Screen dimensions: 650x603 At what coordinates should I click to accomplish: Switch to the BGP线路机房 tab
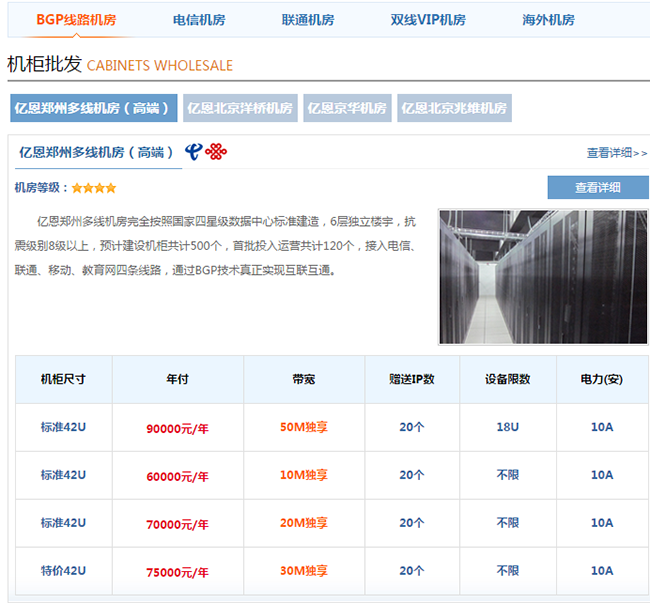click(75, 20)
